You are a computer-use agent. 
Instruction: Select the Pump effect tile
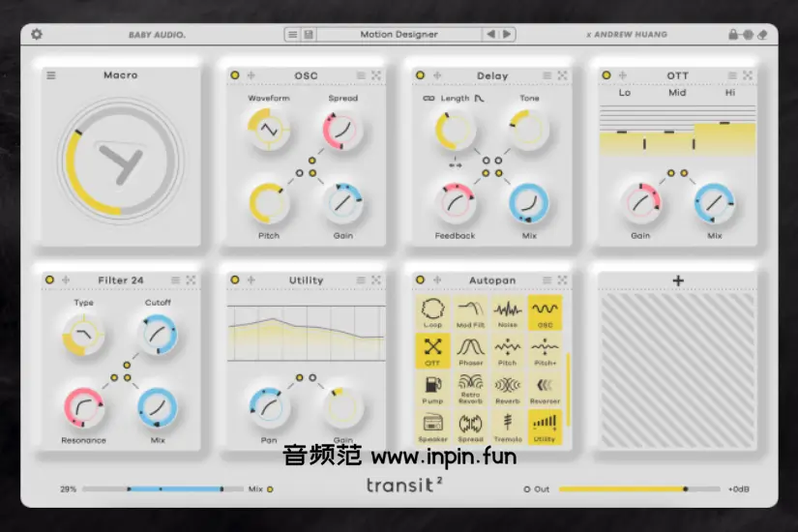(x=432, y=389)
